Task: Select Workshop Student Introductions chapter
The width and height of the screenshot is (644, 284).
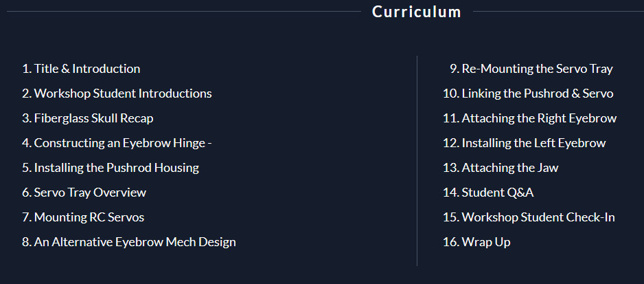Action: (x=117, y=94)
